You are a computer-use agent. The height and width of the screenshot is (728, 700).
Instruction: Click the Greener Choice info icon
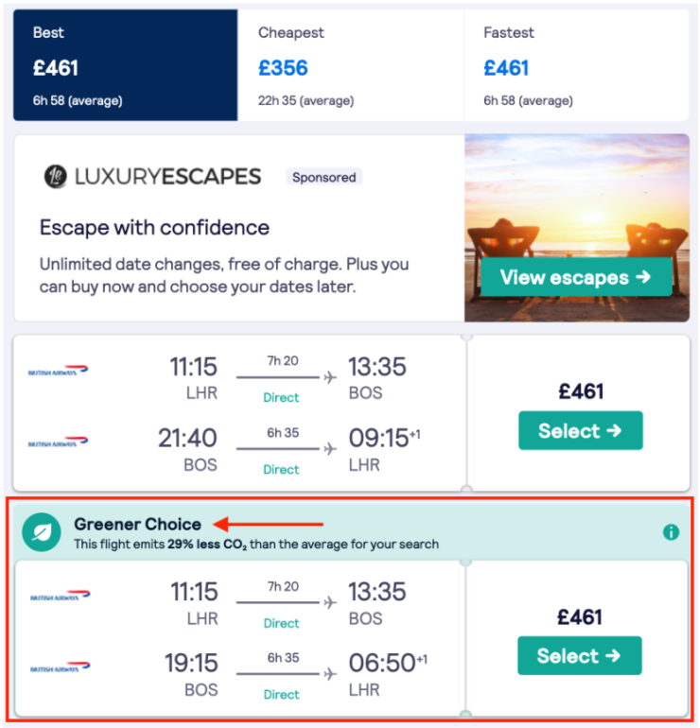click(x=671, y=532)
